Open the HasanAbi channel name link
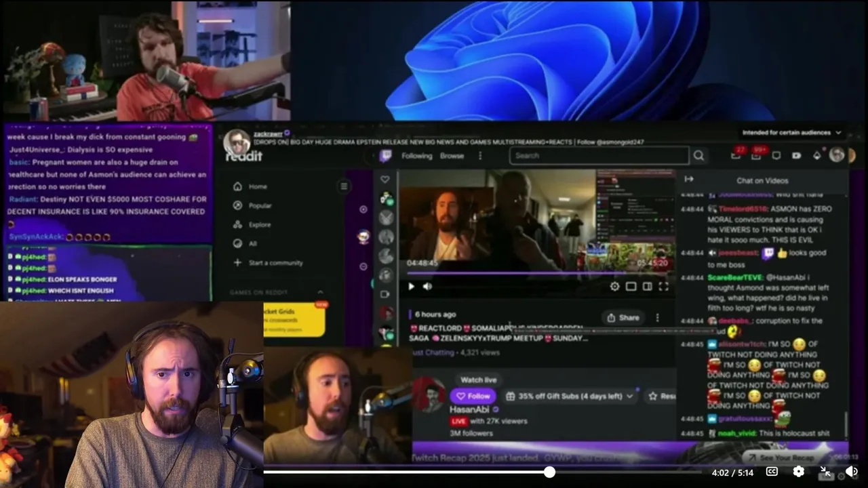The image size is (868, 488). tap(470, 409)
